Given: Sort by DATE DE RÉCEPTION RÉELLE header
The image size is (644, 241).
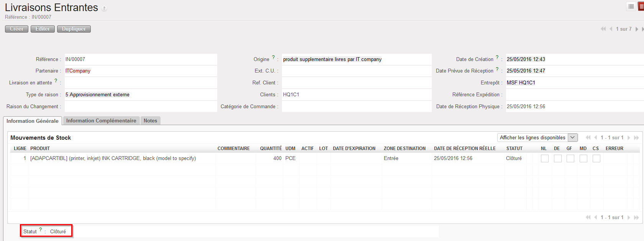Looking at the screenshot, I should 465,149.
